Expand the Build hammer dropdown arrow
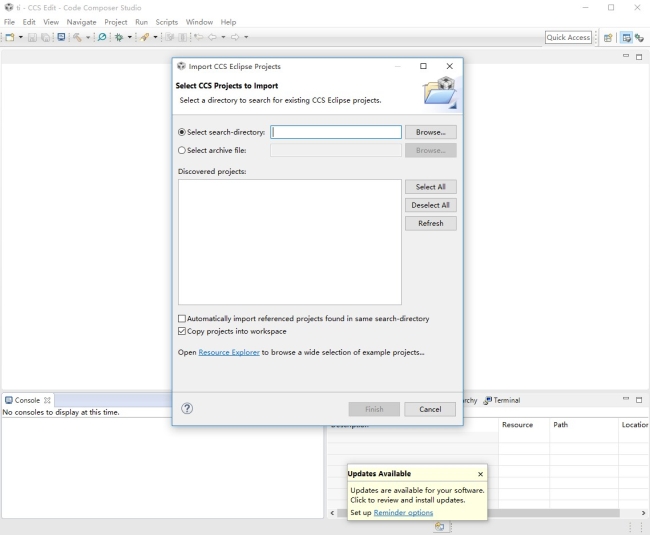 tap(87, 38)
